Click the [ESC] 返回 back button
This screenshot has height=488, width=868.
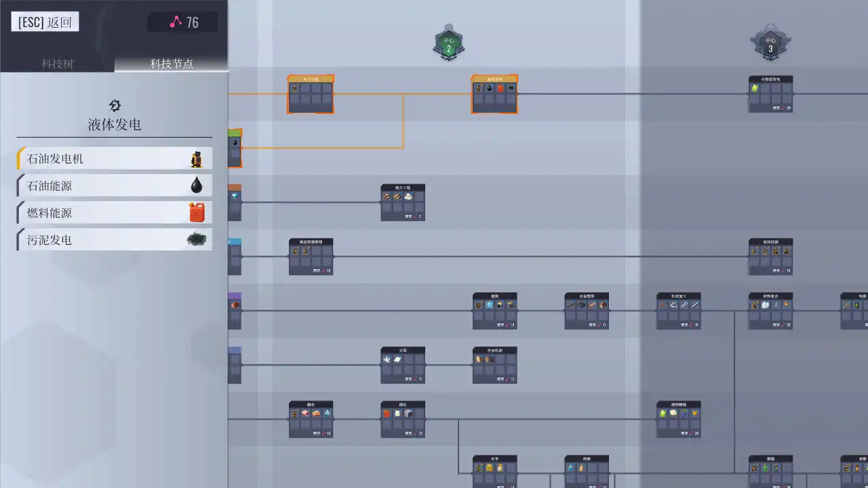point(45,22)
